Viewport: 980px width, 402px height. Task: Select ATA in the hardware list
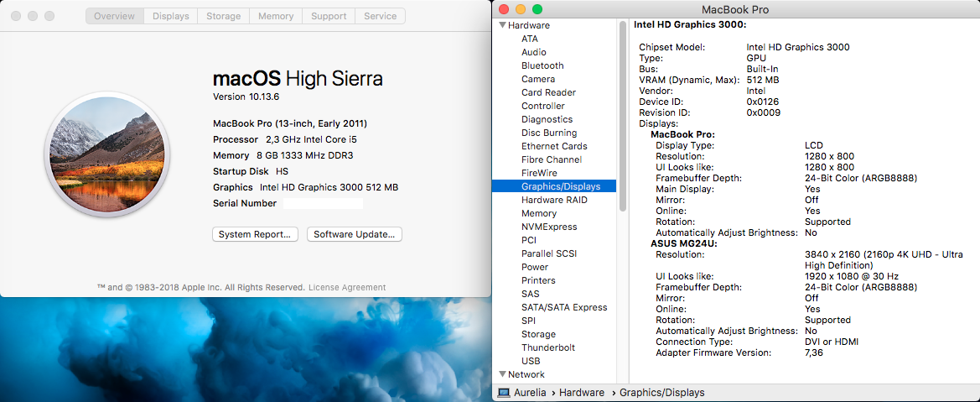[529, 39]
